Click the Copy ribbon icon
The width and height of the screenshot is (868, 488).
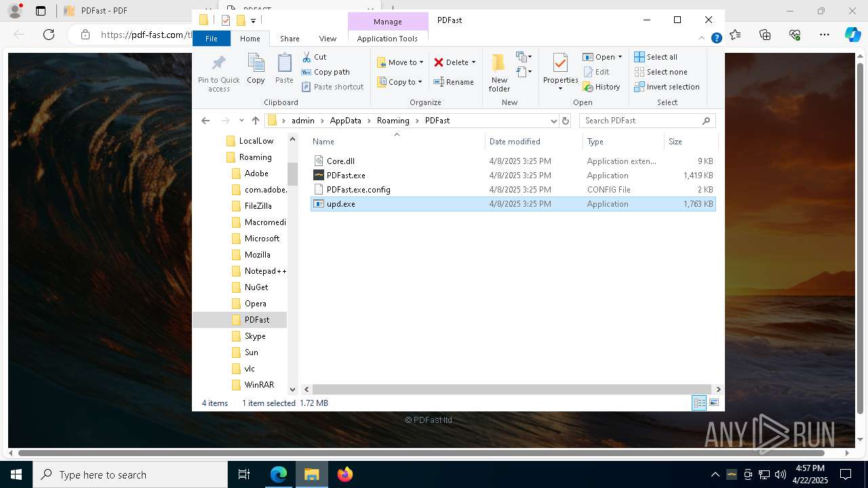coord(256,69)
